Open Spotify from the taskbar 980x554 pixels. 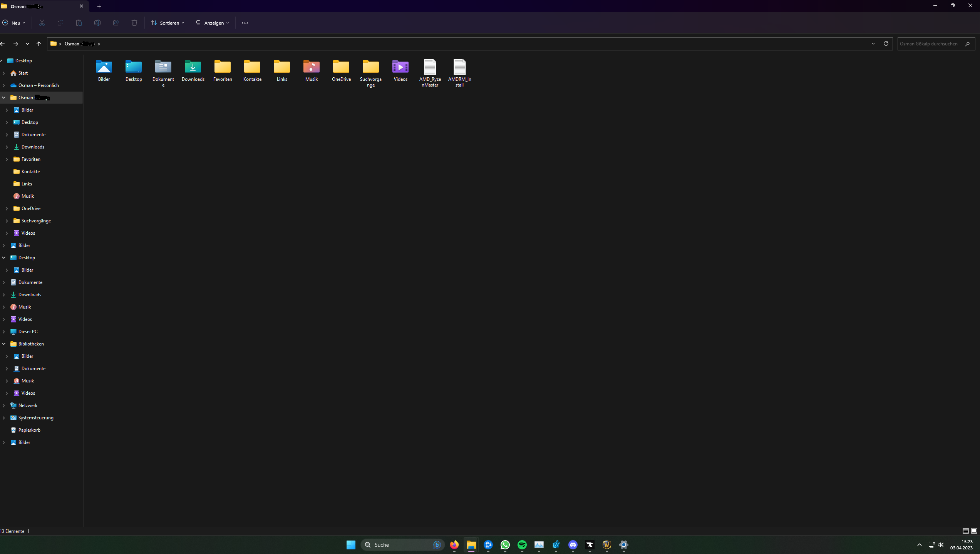click(x=522, y=545)
